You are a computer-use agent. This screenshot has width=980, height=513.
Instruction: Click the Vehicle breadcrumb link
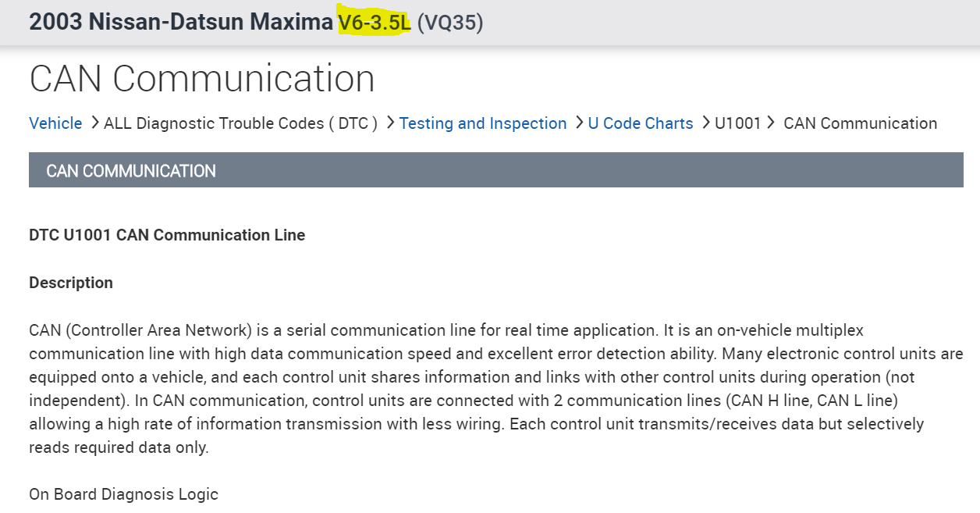(x=55, y=123)
